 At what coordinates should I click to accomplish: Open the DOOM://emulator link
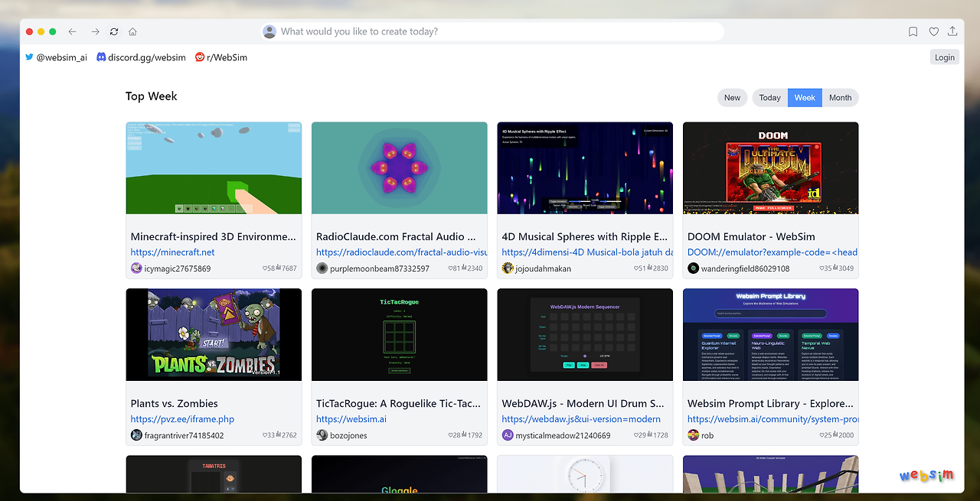pyautogui.click(x=773, y=252)
